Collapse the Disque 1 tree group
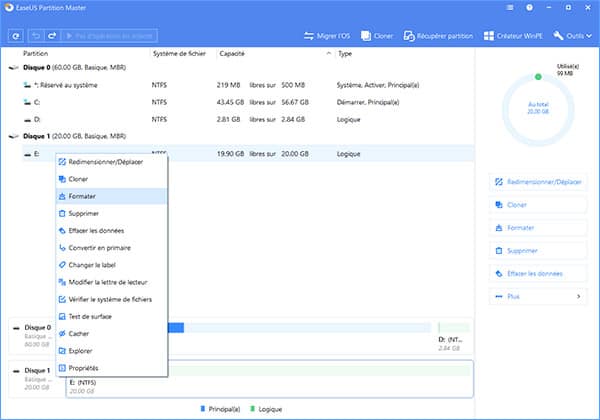600x420 pixels. [x=13, y=135]
